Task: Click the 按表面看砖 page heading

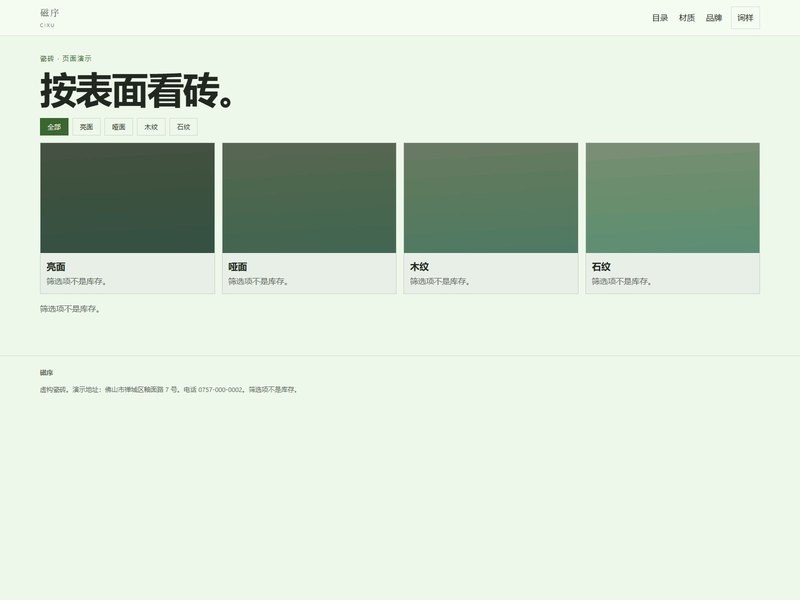Action: click(137, 91)
